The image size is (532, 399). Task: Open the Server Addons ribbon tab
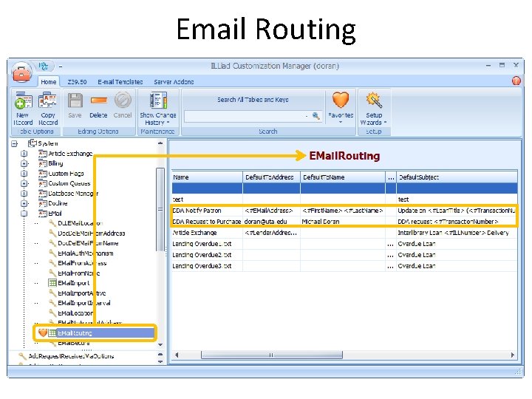click(x=174, y=82)
